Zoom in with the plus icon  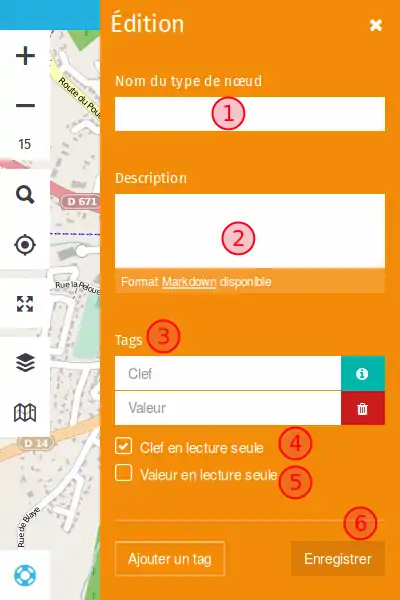tap(25, 56)
